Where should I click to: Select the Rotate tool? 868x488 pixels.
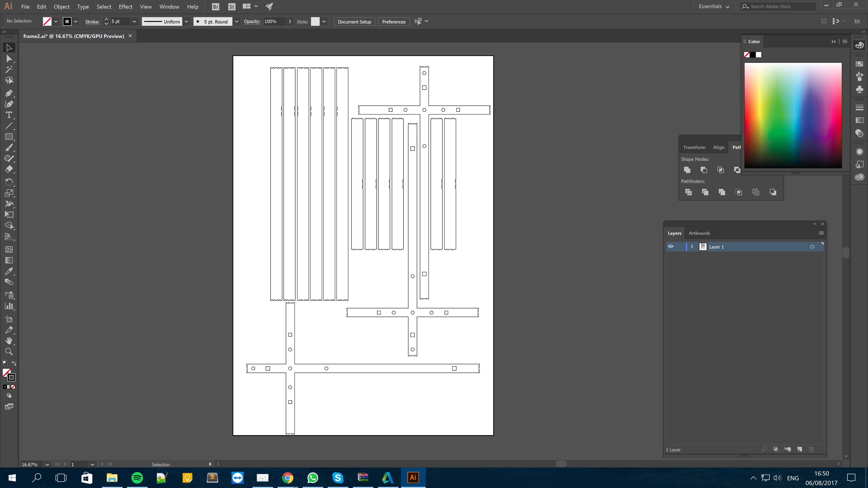pyautogui.click(x=9, y=182)
